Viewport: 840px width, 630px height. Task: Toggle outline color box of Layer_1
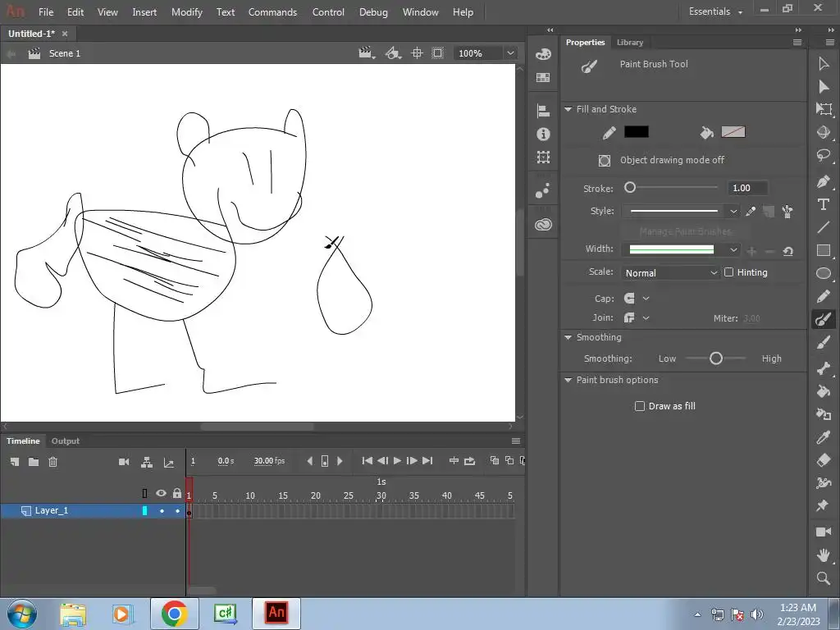click(x=144, y=511)
